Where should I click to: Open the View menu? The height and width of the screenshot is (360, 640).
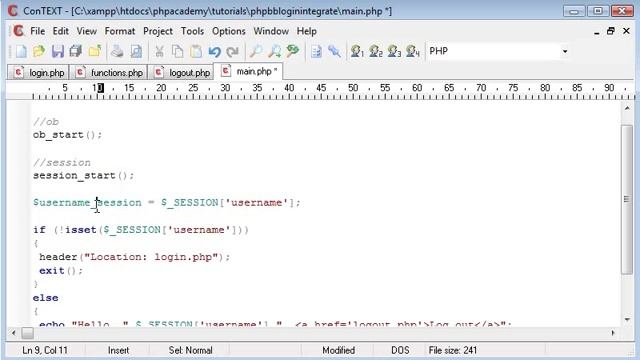pos(87,31)
